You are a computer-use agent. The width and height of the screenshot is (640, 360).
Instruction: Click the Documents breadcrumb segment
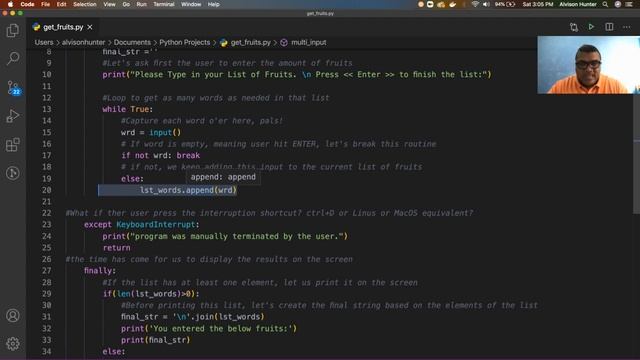[x=132, y=42]
